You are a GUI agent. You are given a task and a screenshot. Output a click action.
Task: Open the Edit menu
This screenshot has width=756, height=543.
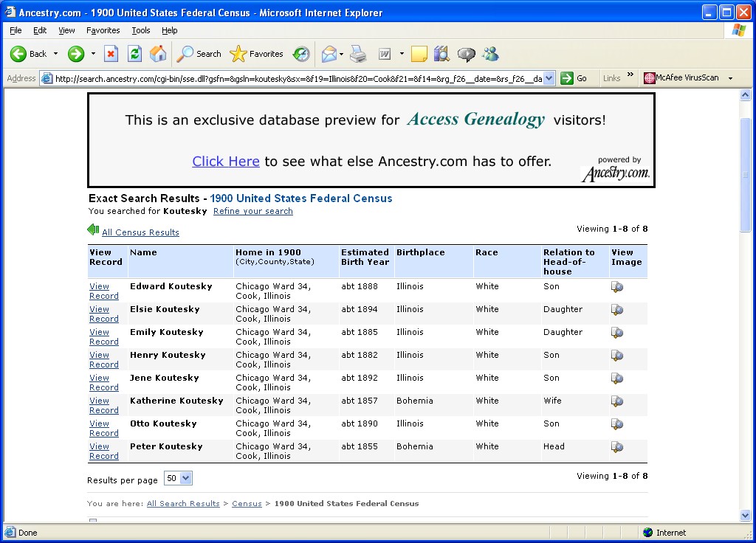(40, 30)
